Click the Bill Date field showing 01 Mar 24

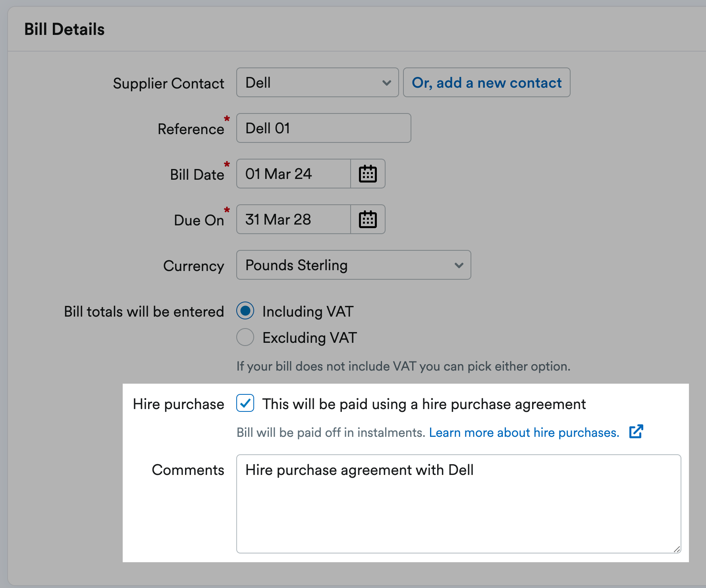point(293,173)
